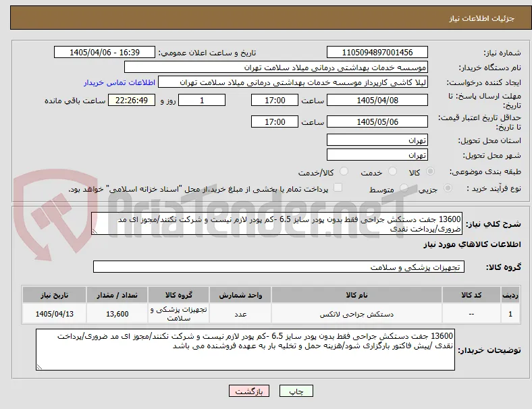Click the quantity cell 13,600
Viewport: 532px width, 409px height.
[117, 314]
